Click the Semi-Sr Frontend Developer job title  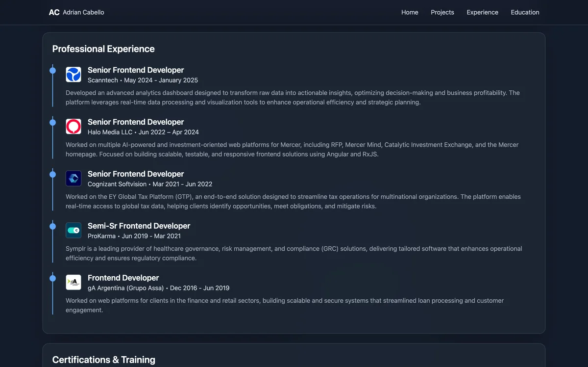tap(139, 226)
